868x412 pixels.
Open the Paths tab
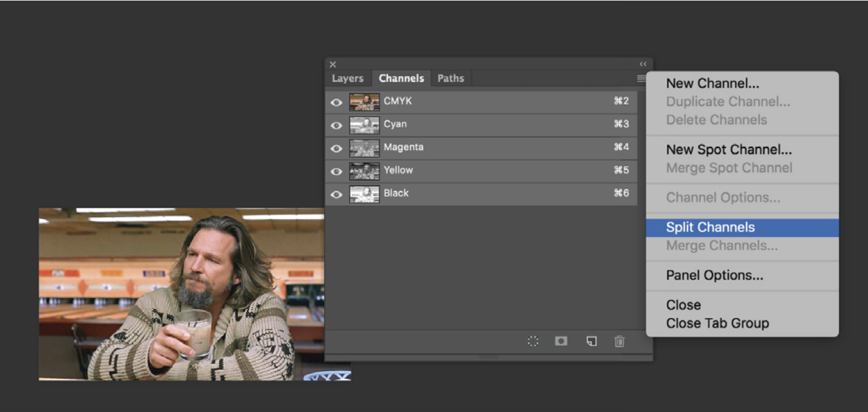pyautogui.click(x=450, y=79)
